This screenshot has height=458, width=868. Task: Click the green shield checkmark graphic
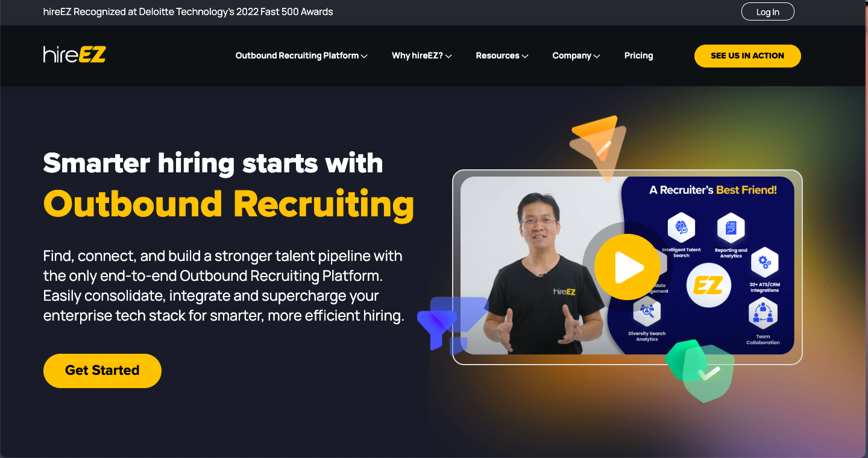(700, 371)
